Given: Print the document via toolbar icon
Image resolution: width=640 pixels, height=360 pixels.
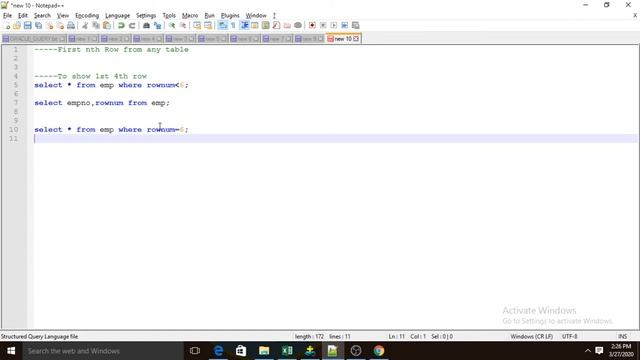Looking at the screenshot, I should click(71, 25).
